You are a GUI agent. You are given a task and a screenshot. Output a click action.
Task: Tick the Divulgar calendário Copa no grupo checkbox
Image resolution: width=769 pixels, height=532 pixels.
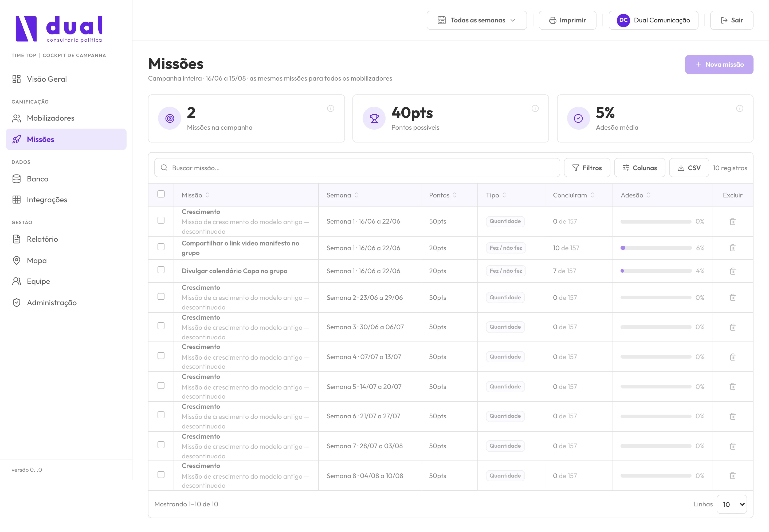pos(161,270)
